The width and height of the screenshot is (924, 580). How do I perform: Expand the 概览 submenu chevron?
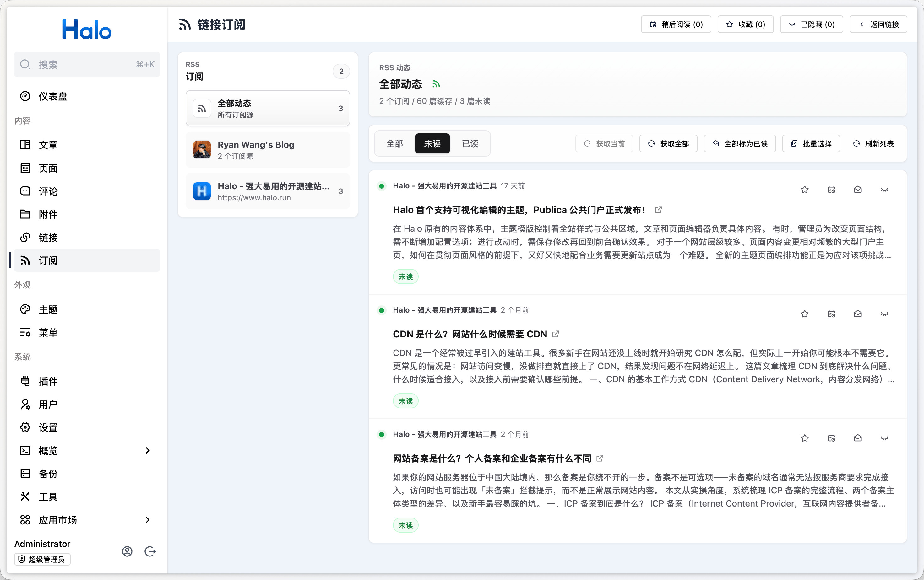click(x=148, y=450)
